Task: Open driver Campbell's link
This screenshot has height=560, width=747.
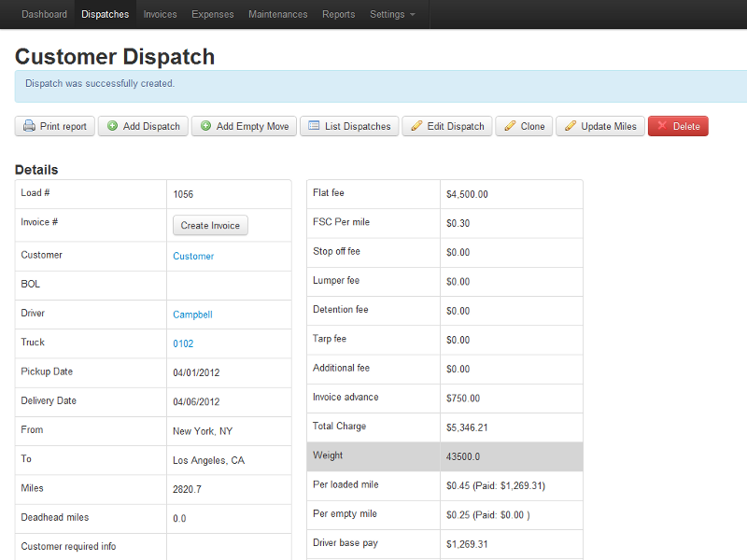Action: point(192,315)
